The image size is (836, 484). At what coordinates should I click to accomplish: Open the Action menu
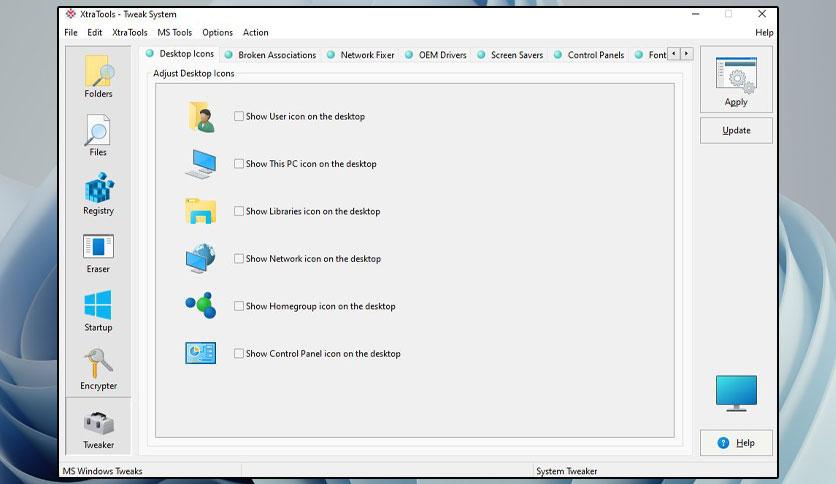(255, 33)
